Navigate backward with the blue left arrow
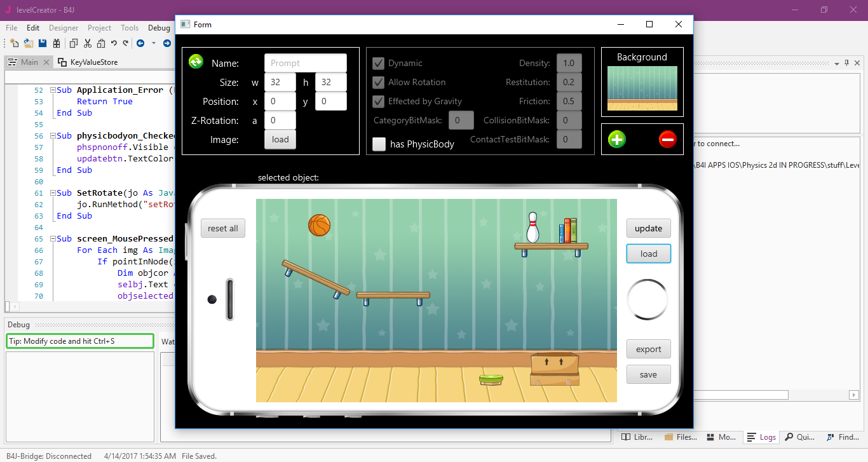The width and height of the screenshot is (868, 462). pyautogui.click(x=140, y=43)
